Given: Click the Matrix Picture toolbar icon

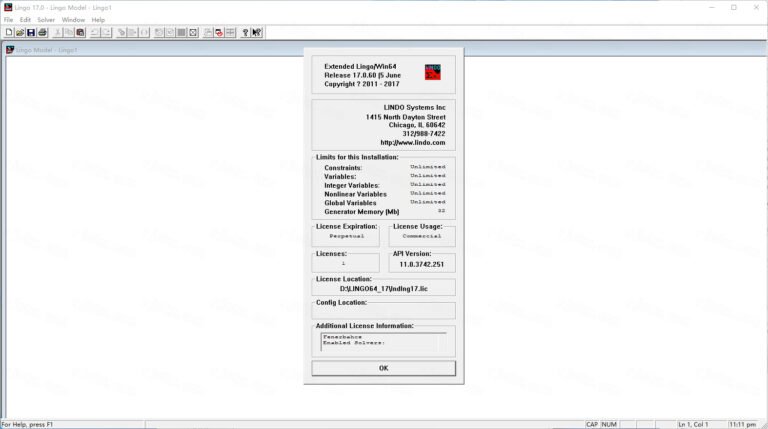Looking at the screenshot, I should (x=182, y=32).
